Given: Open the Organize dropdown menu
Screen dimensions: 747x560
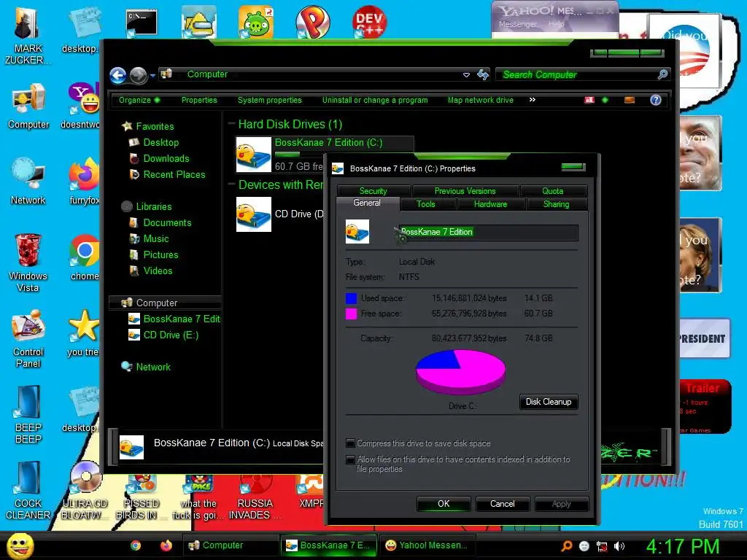Looking at the screenshot, I should pos(139,100).
